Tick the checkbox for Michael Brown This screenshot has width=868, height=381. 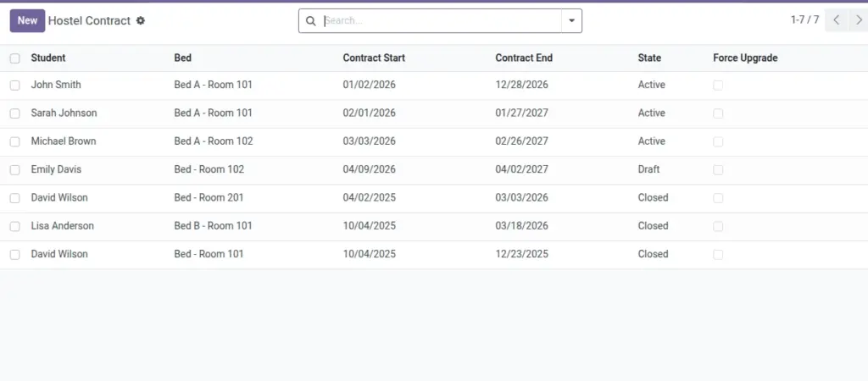pyautogui.click(x=15, y=141)
